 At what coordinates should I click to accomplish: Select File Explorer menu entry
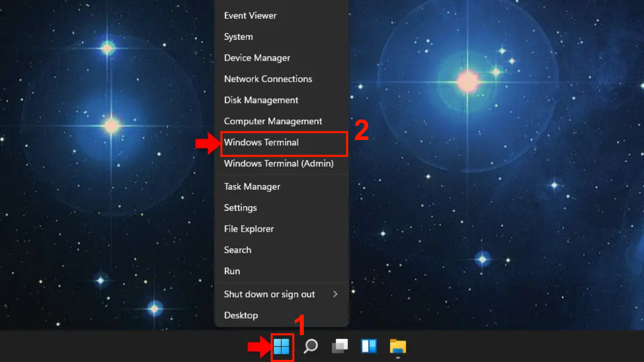pyautogui.click(x=282, y=229)
